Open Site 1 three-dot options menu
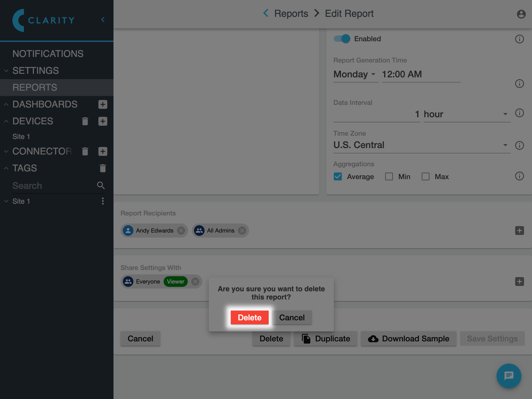Image resolution: width=532 pixels, height=399 pixels. [x=103, y=201]
